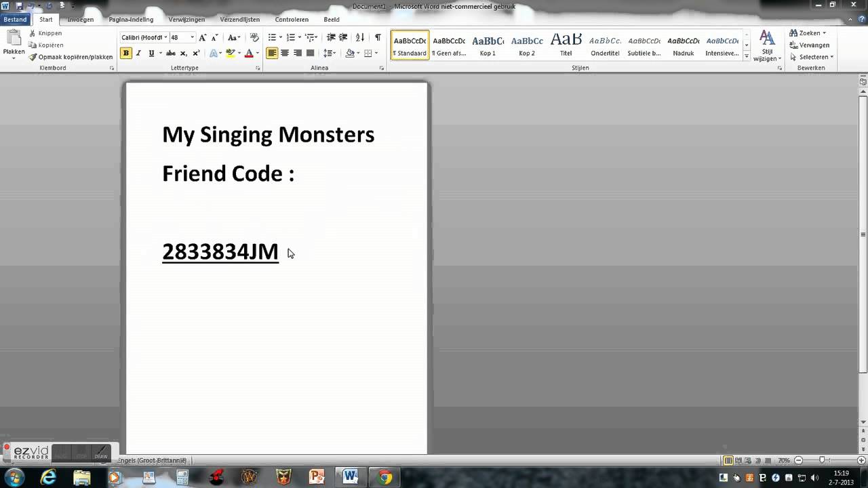The height and width of the screenshot is (488, 868).
Task: Click the yellow text highlight color
Action: tap(231, 54)
